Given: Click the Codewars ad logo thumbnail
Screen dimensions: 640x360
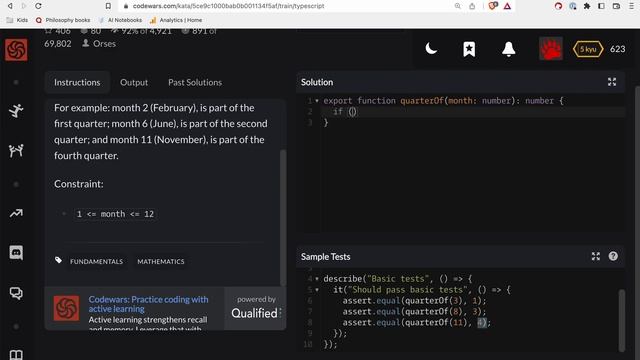Looking at the screenshot, I should pyautogui.click(x=67, y=308).
